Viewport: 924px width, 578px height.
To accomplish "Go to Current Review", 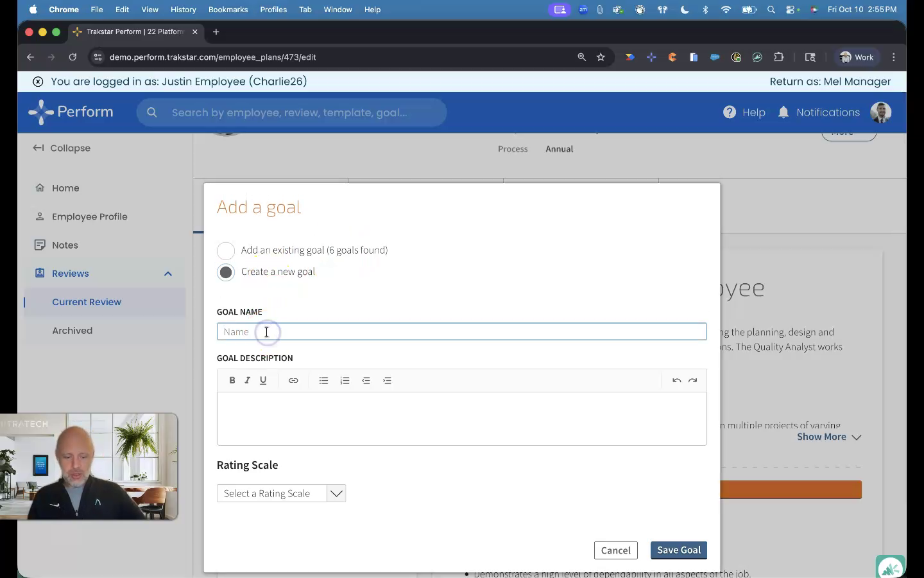I will [x=87, y=302].
